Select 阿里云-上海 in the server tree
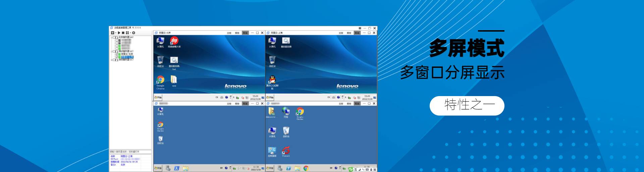 (127, 57)
